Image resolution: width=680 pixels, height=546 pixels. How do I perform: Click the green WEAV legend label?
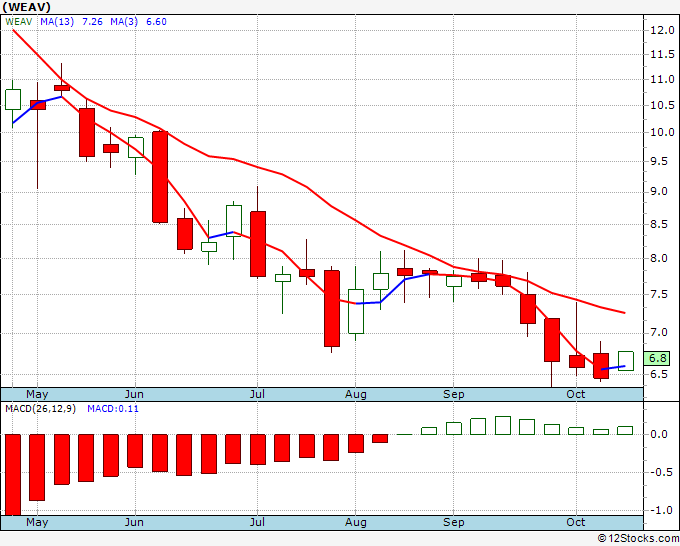(x=19, y=22)
